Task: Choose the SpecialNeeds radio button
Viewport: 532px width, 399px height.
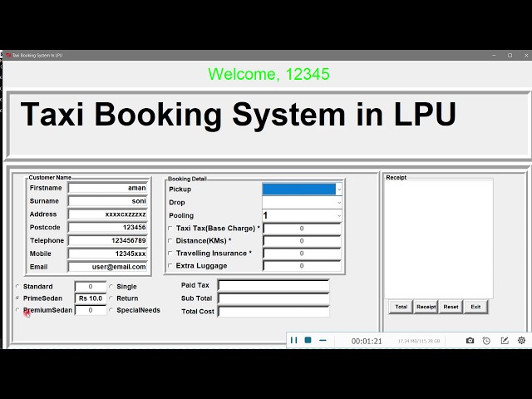Action: point(111,310)
